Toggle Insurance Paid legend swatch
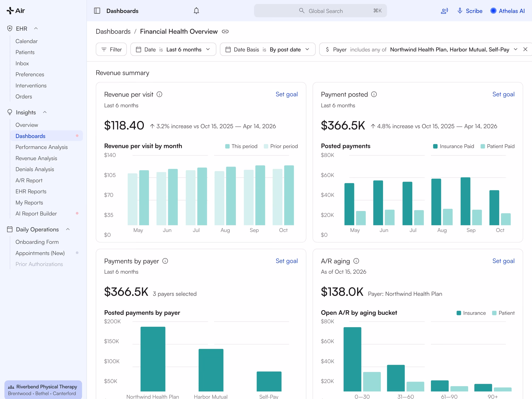532x399 pixels. (435, 146)
